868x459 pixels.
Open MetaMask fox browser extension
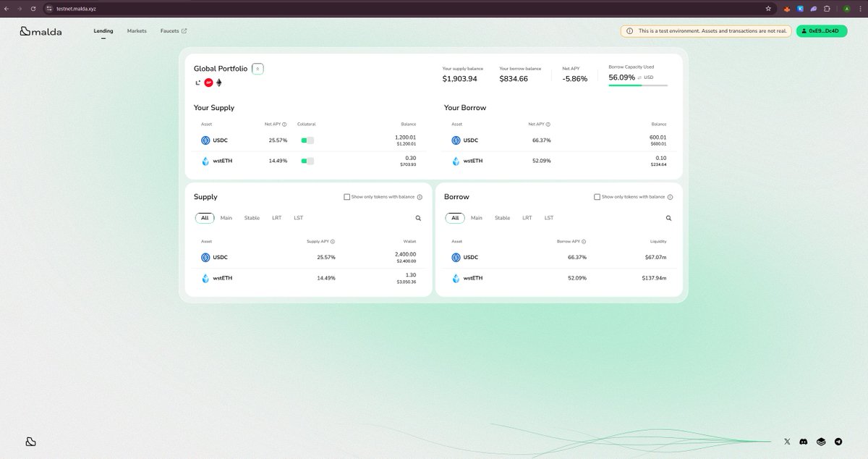[787, 8]
